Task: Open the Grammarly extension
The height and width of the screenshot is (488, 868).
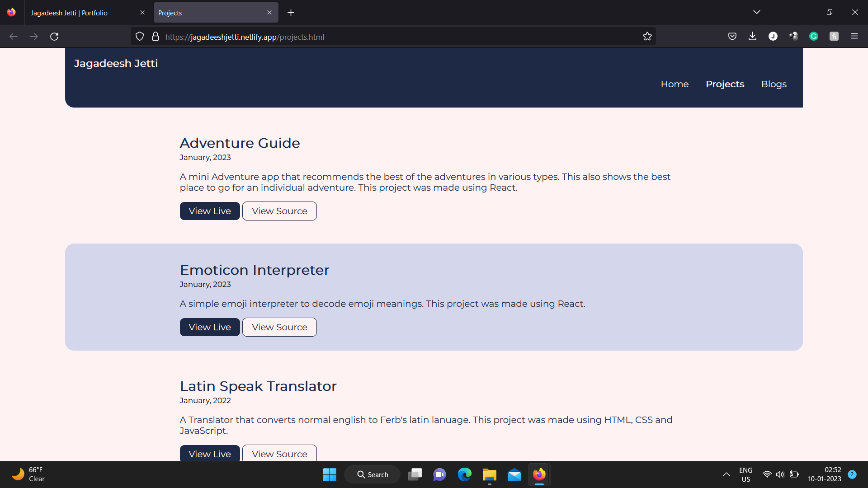Action: (x=814, y=36)
